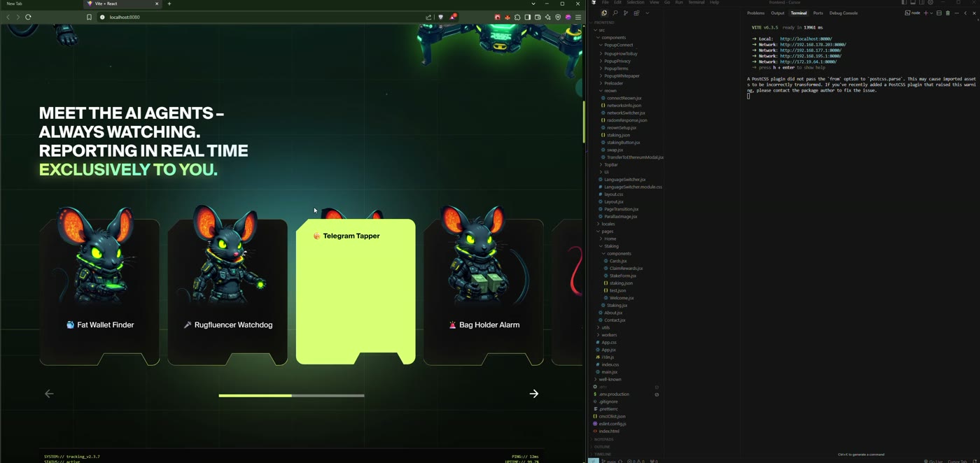Open the Selection menu in Cursor
This screenshot has height=463, width=980.
tap(635, 3)
